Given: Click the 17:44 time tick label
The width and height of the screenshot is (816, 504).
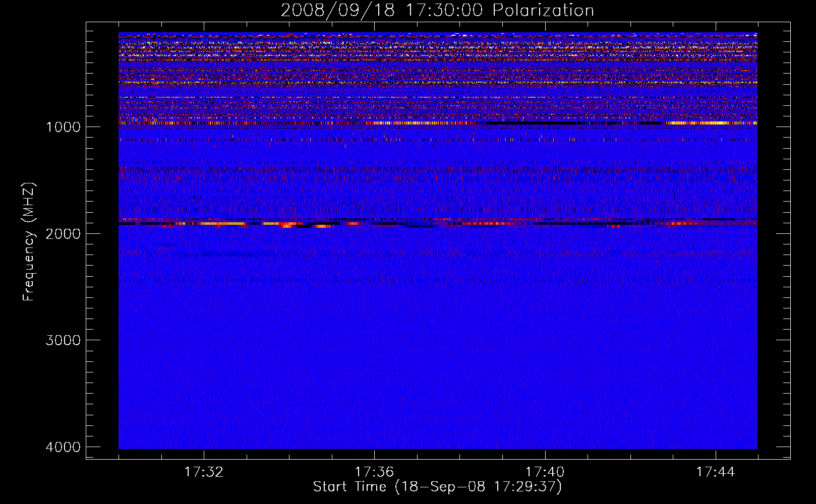Looking at the screenshot, I should (x=716, y=472).
